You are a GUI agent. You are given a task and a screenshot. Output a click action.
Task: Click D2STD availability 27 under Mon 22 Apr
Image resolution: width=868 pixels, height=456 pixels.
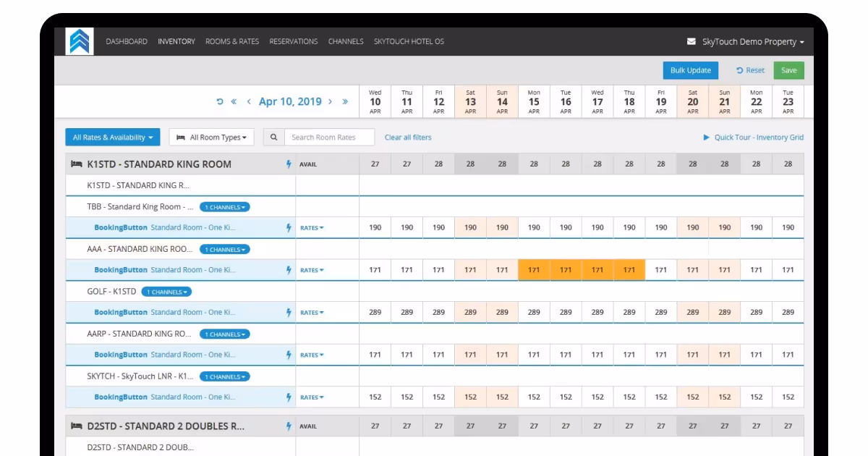coord(757,426)
